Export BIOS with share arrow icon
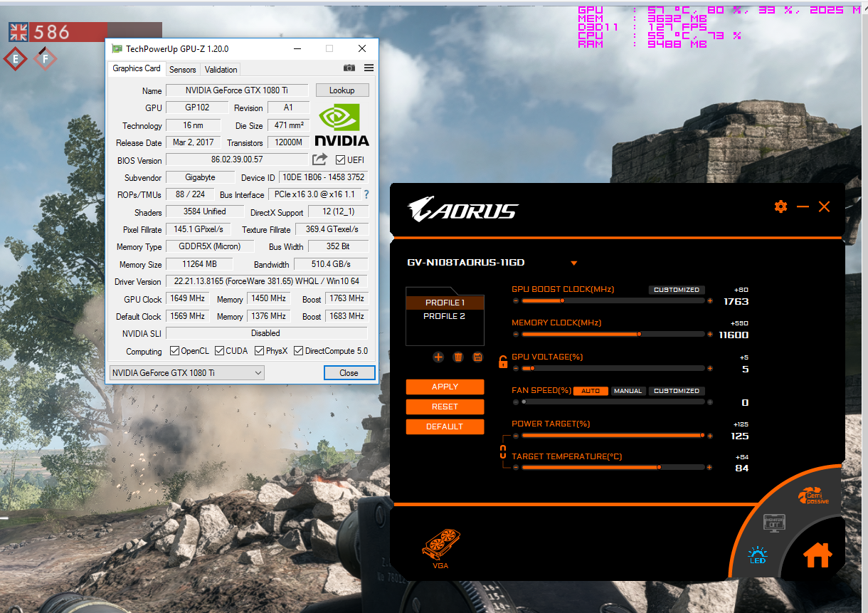Image resolution: width=868 pixels, height=613 pixels. [320, 159]
